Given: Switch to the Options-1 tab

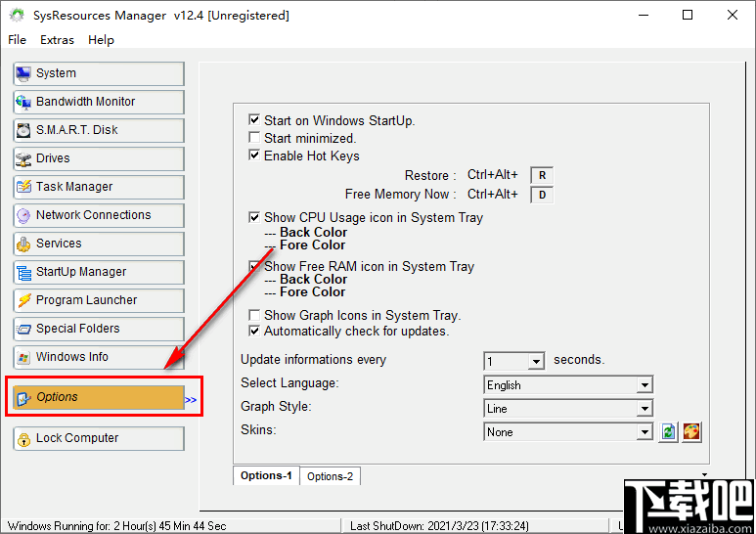Looking at the screenshot, I should (x=266, y=475).
